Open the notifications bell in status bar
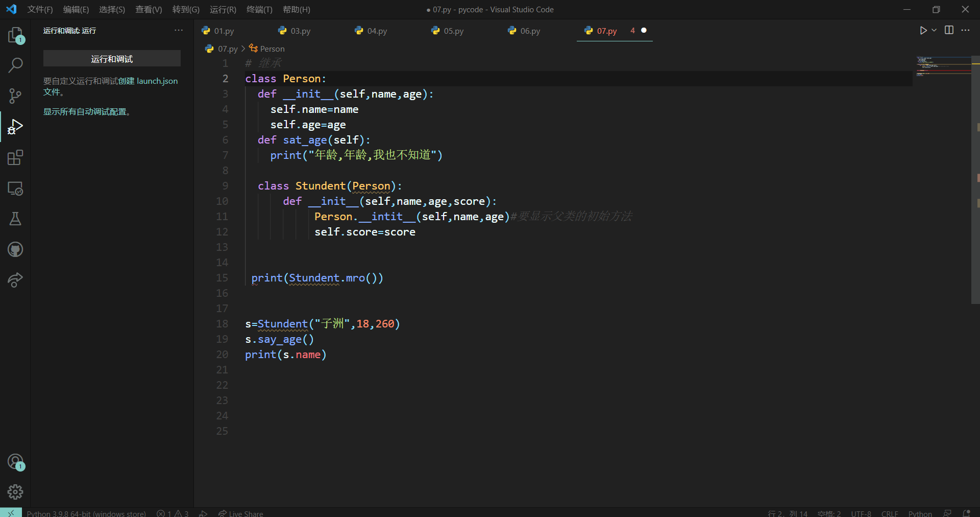This screenshot has width=980, height=517. (966, 513)
